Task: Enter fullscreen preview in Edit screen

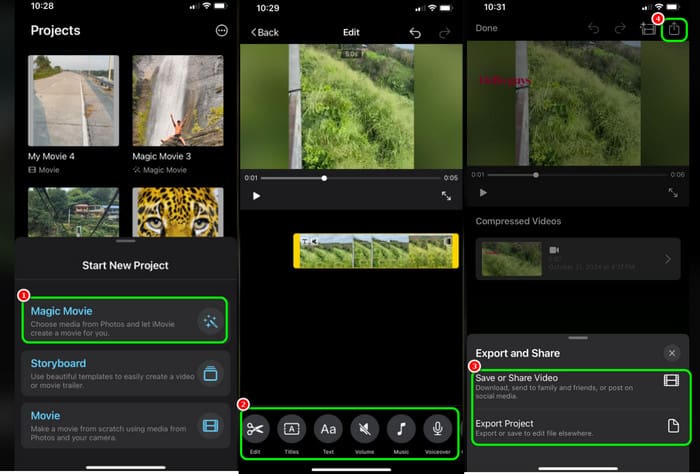Action: [x=446, y=196]
